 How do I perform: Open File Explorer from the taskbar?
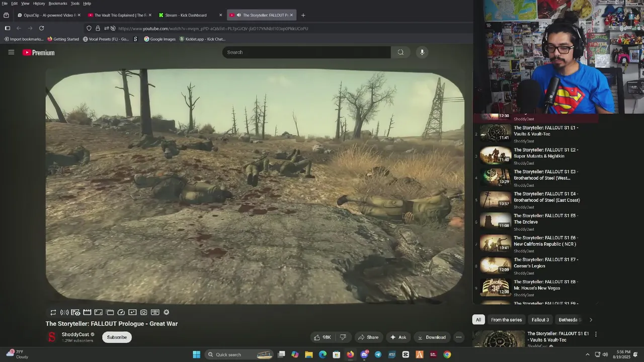pyautogui.click(x=309, y=354)
